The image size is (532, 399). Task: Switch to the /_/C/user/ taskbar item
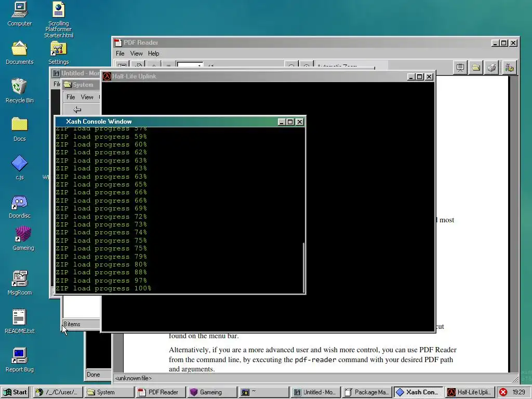(x=58, y=392)
